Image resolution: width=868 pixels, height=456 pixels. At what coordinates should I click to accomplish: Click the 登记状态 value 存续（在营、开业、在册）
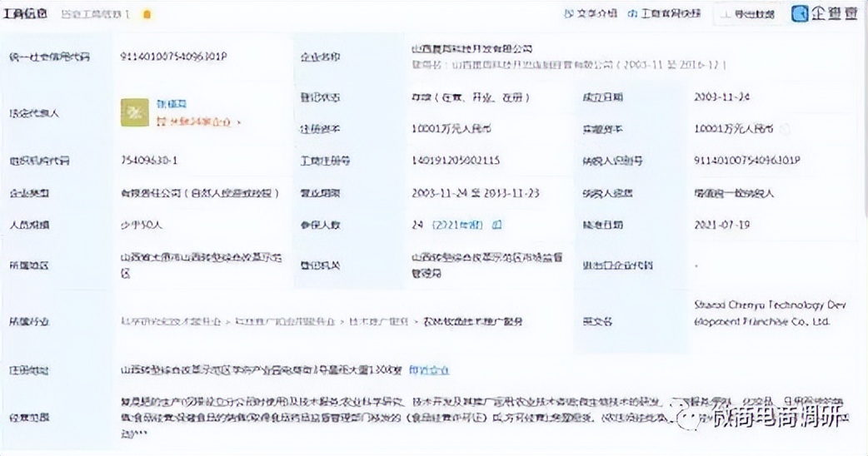coord(471,97)
